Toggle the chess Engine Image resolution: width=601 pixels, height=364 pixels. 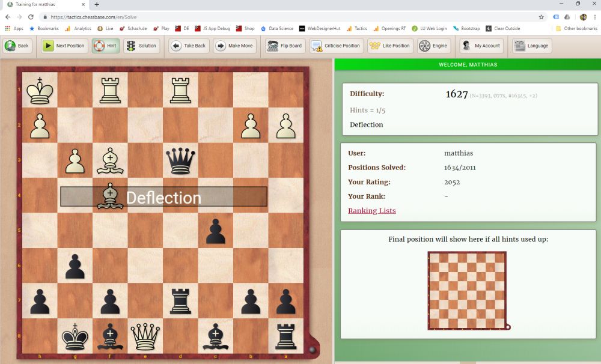pyautogui.click(x=433, y=46)
